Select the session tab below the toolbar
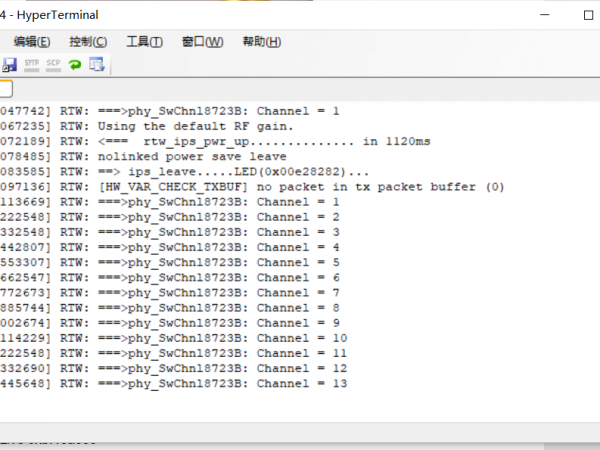The height and width of the screenshot is (450, 600). pos(5,89)
